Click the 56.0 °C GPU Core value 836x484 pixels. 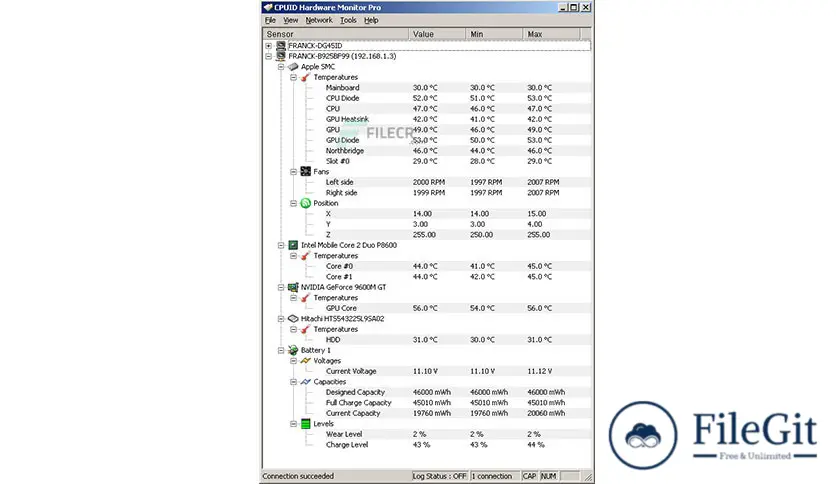(x=425, y=308)
